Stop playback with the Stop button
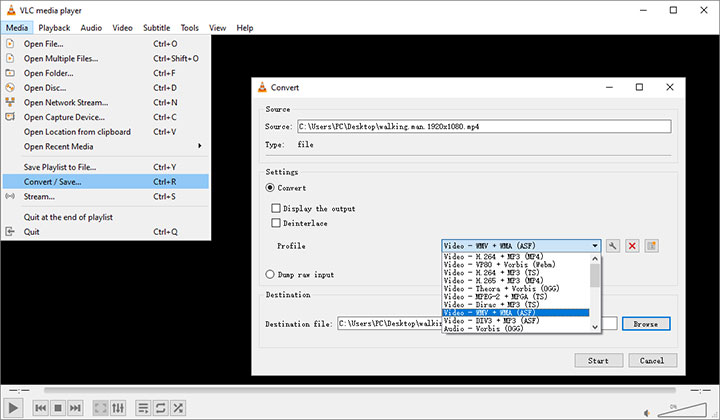The height and width of the screenshot is (420, 720). [58, 408]
